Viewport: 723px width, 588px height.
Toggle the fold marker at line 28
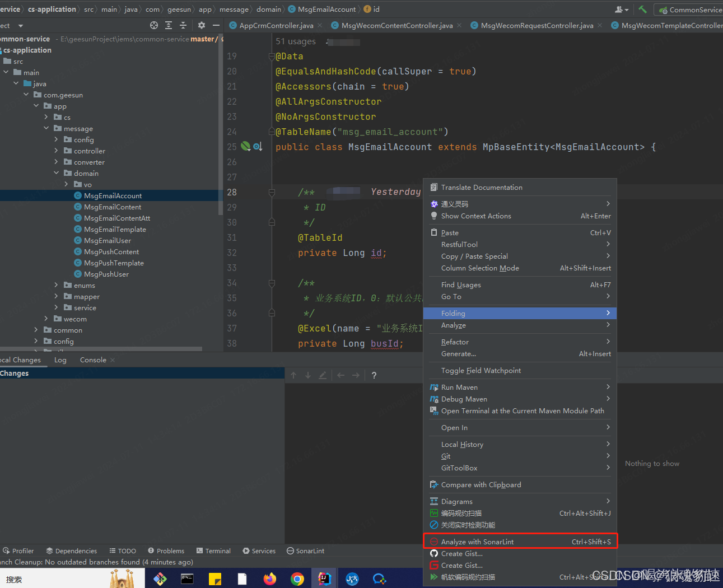(272, 193)
